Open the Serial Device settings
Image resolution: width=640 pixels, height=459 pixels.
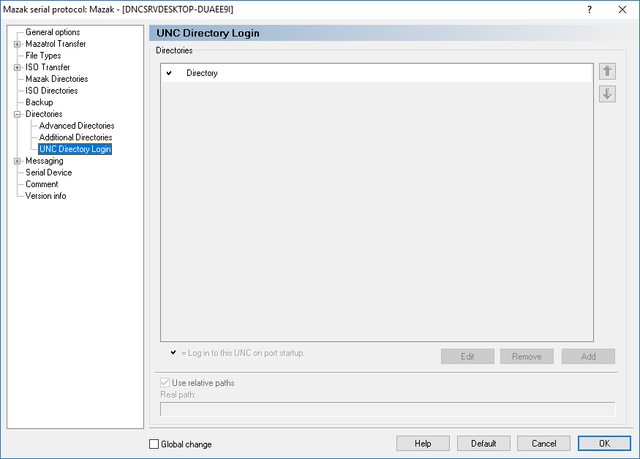coord(48,172)
